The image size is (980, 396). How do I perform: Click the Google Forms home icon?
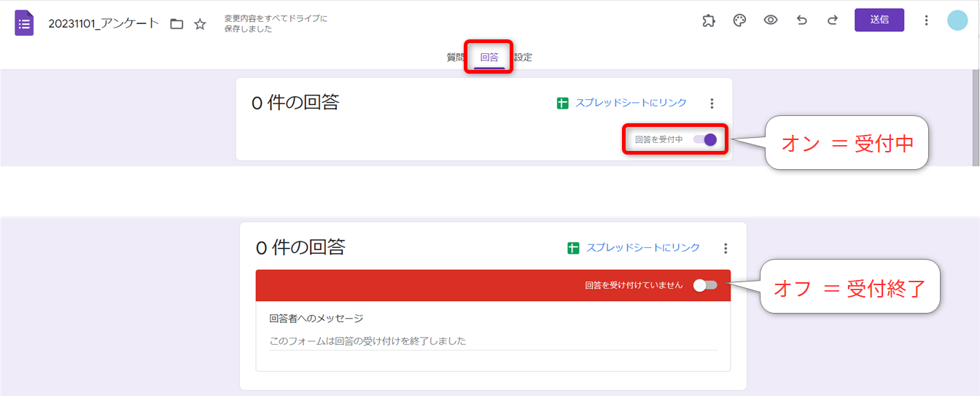point(25,23)
